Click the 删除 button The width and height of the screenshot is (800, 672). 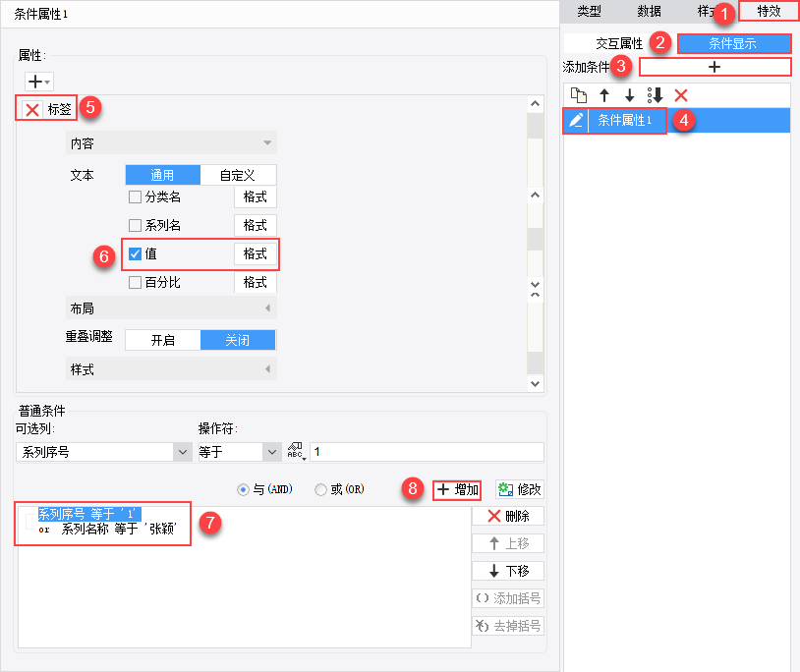coord(508,516)
